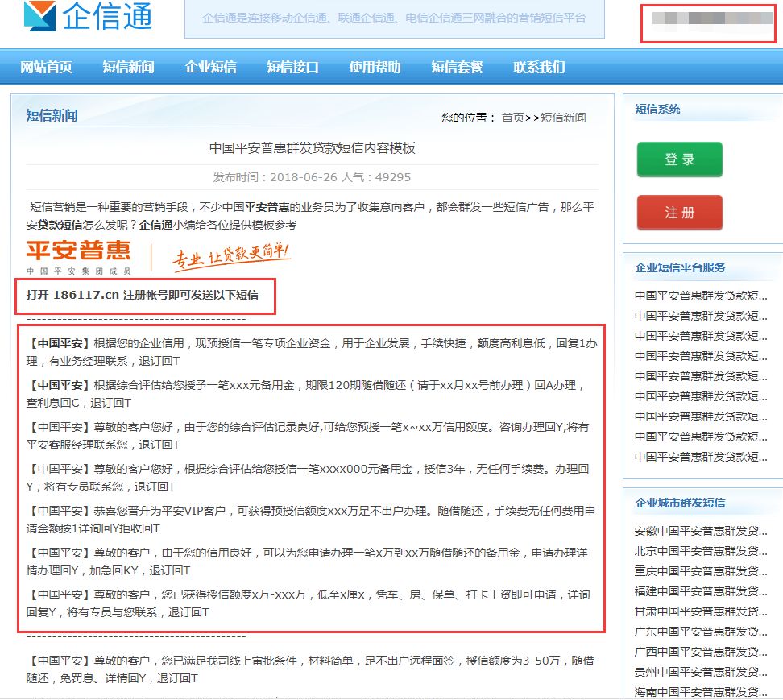Click the article title 中国平安普惠群发贷款短信内容模板

tap(312, 148)
